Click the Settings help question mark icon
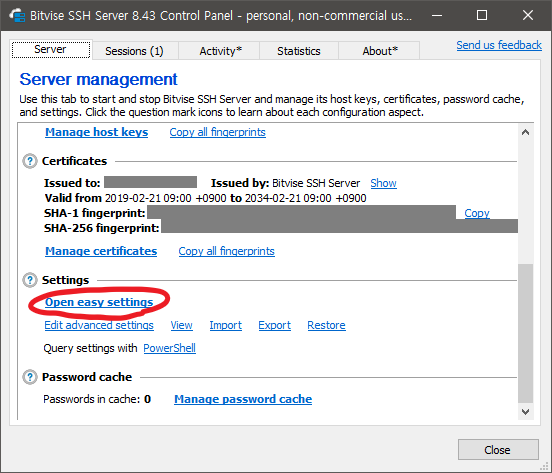Viewport: 552px width, 473px height. click(30, 280)
